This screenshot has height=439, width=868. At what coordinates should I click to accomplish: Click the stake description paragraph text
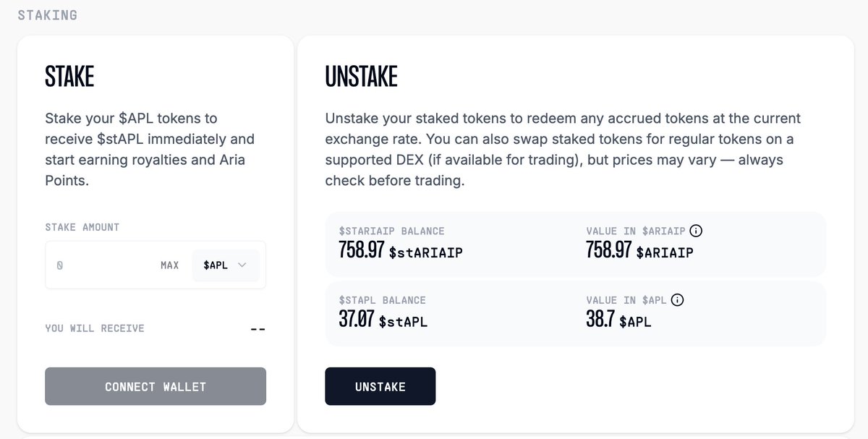point(150,149)
